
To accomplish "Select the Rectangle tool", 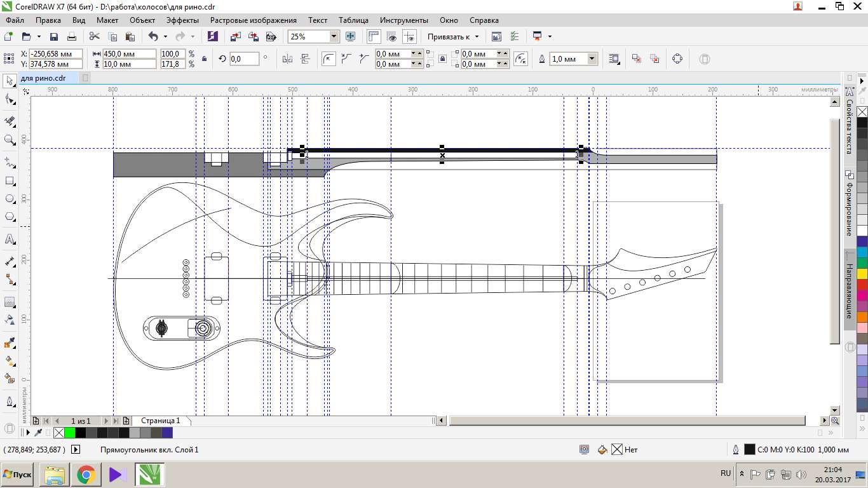I will tap(10, 180).
